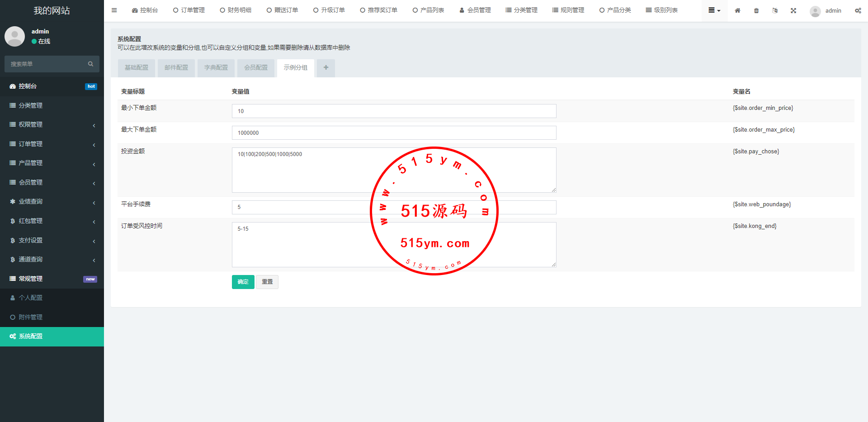Open the gears settings icon at top right
The image size is (868, 422).
(x=858, y=10)
